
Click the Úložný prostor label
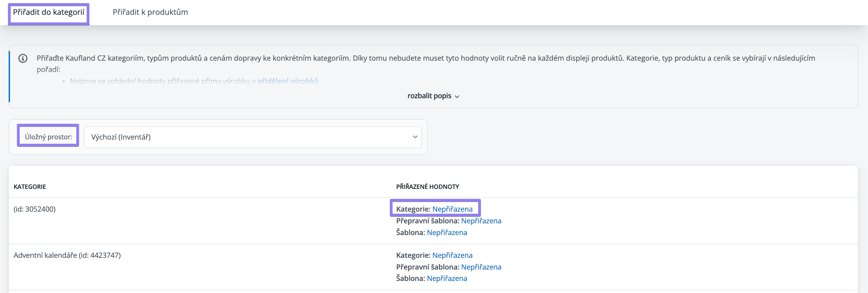(x=48, y=137)
